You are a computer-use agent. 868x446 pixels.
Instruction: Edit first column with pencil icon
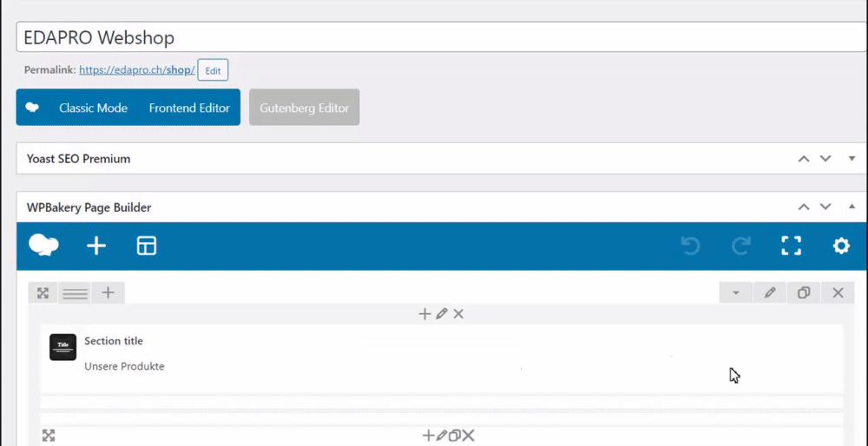point(441,314)
